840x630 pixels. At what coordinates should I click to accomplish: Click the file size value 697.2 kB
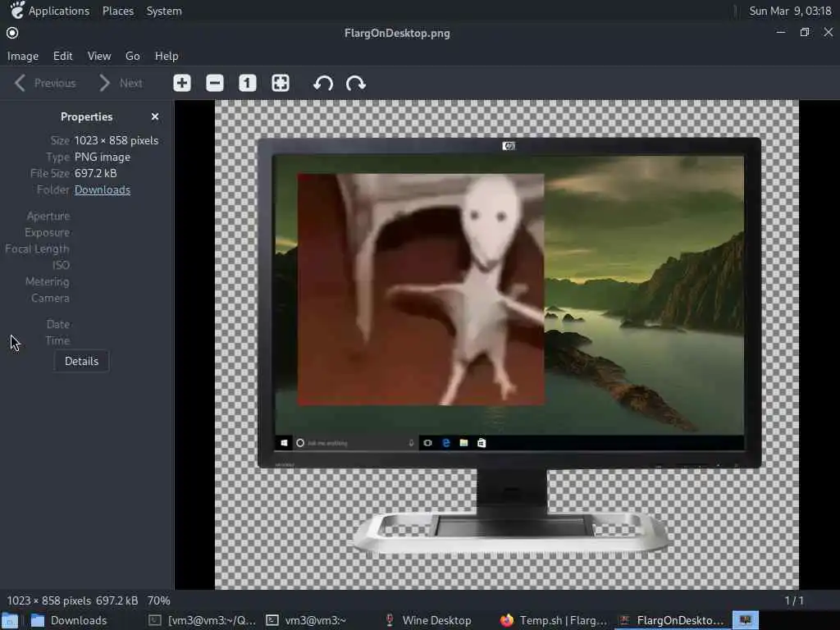(95, 173)
